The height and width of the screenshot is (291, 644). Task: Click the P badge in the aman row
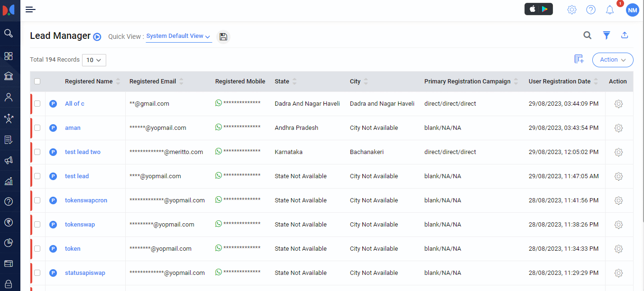tap(53, 127)
